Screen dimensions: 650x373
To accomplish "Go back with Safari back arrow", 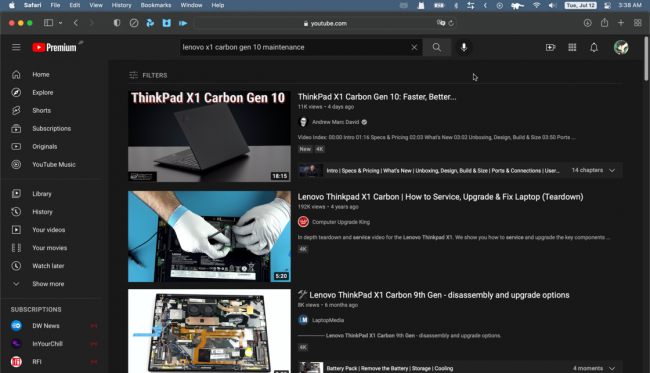I will coord(76,23).
